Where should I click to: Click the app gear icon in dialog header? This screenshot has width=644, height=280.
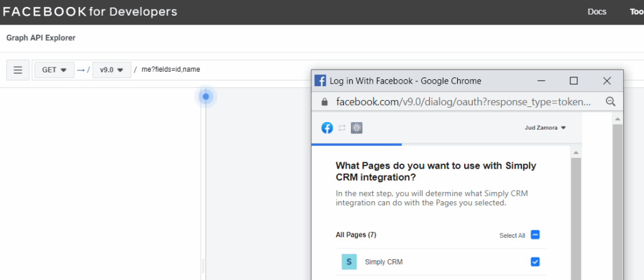click(x=357, y=128)
